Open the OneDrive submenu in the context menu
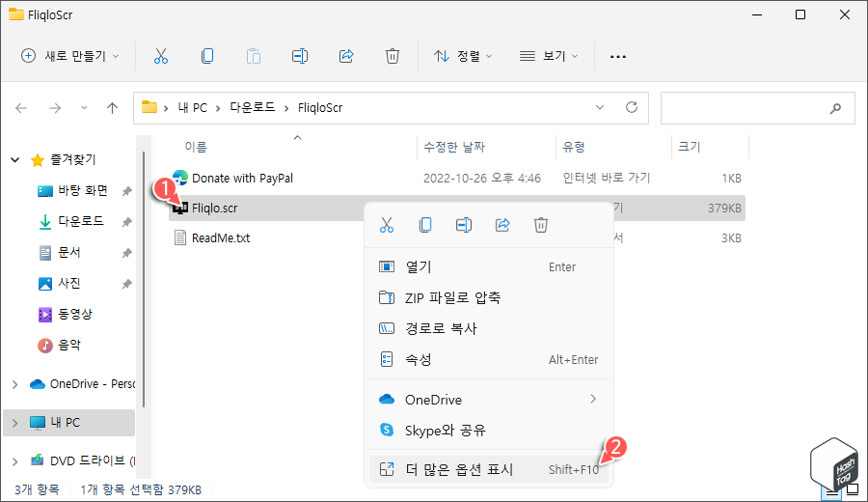Viewport: 868px width, 502px height. click(488, 400)
